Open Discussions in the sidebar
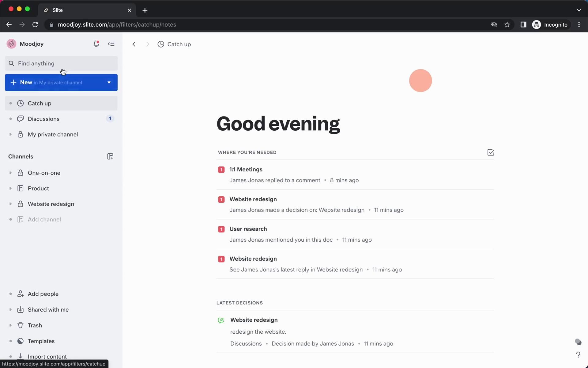 pos(43,119)
